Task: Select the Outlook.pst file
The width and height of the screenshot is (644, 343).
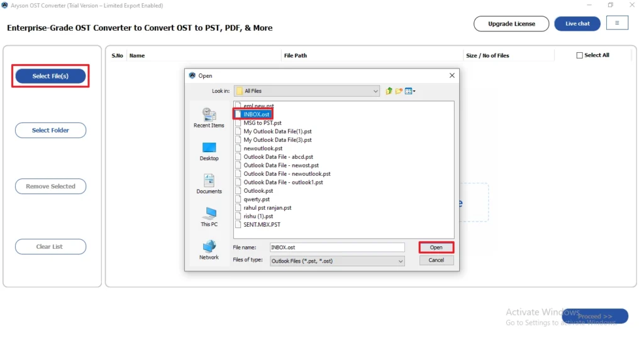Action: coord(258,191)
